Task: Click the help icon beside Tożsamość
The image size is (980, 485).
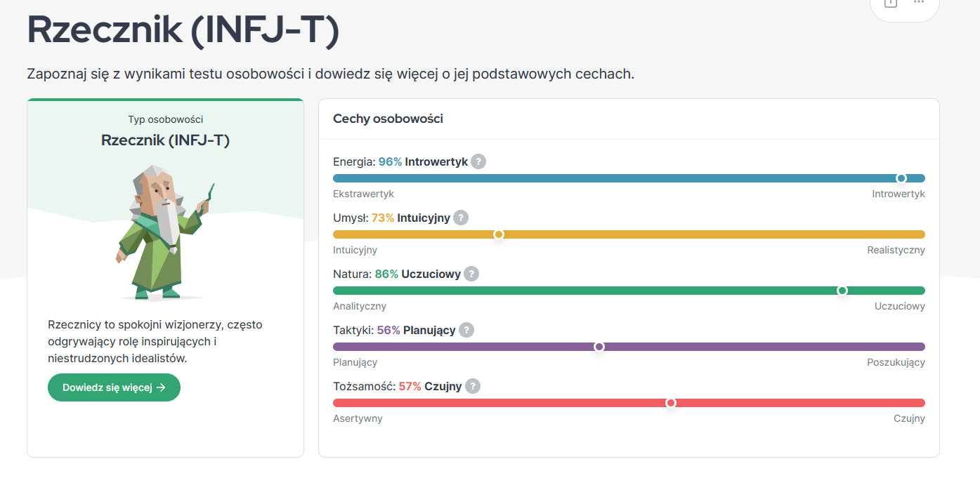Action: [473, 386]
